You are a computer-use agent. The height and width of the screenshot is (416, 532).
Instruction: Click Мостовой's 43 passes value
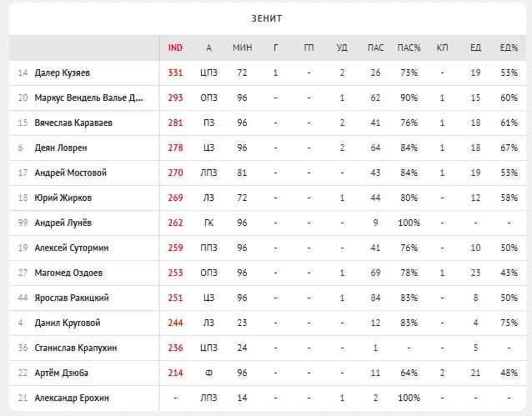tap(375, 173)
